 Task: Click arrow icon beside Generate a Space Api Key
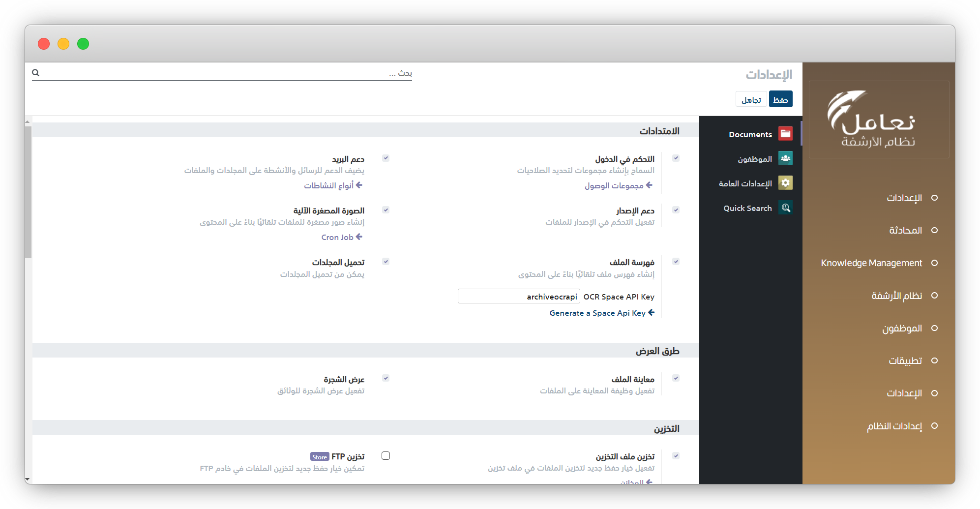pyautogui.click(x=651, y=313)
